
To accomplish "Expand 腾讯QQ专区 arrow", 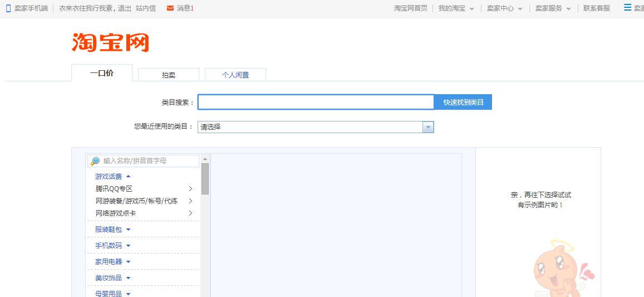I will tap(190, 189).
